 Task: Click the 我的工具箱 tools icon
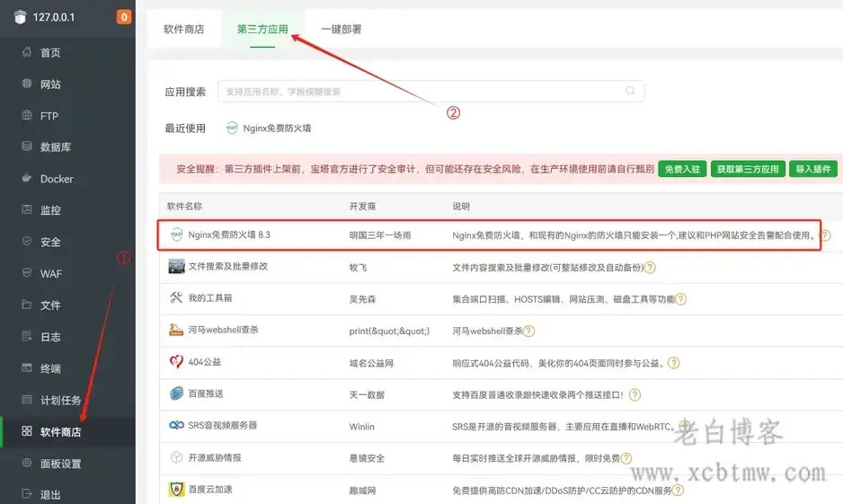176,297
